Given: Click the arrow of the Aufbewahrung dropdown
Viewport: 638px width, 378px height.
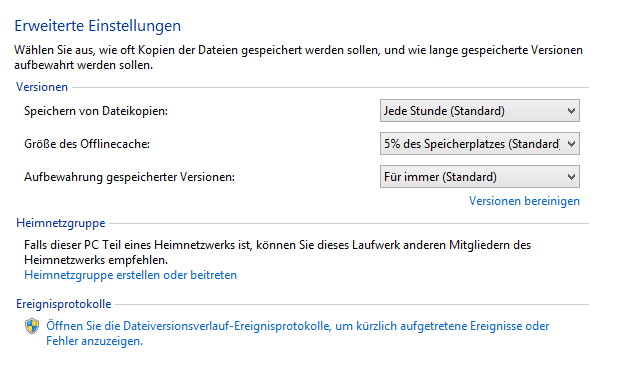Looking at the screenshot, I should click(571, 177).
